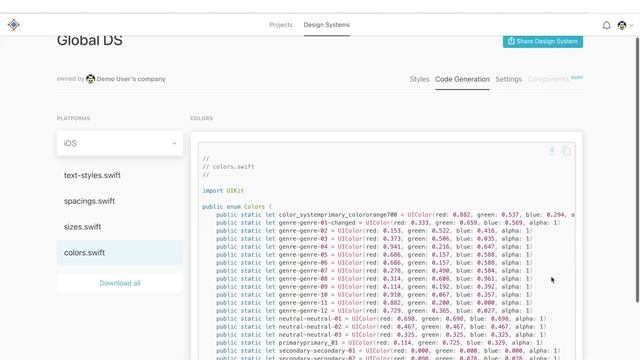640x360 pixels.
Task: Click Demo User's company owner link
Action: [131, 79]
